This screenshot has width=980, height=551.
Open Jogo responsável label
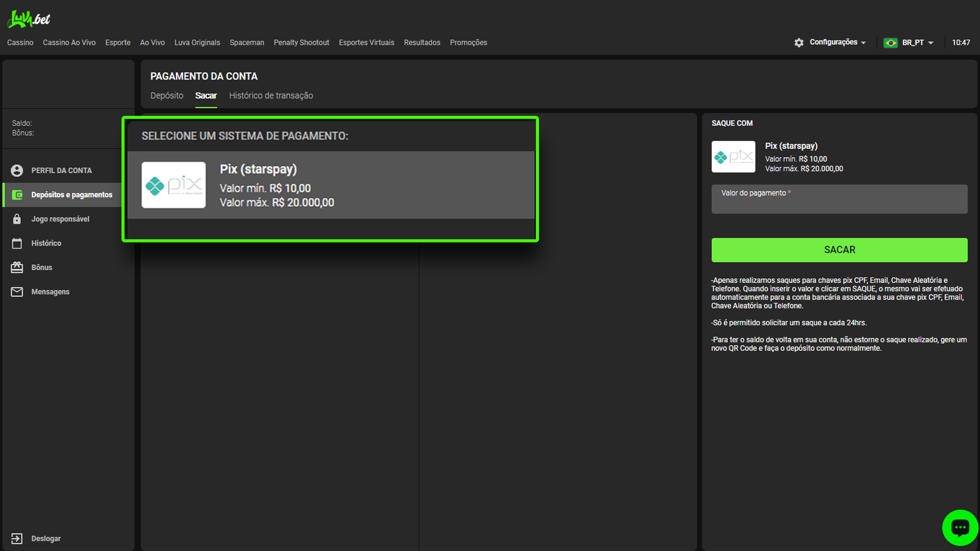coord(60,219)
